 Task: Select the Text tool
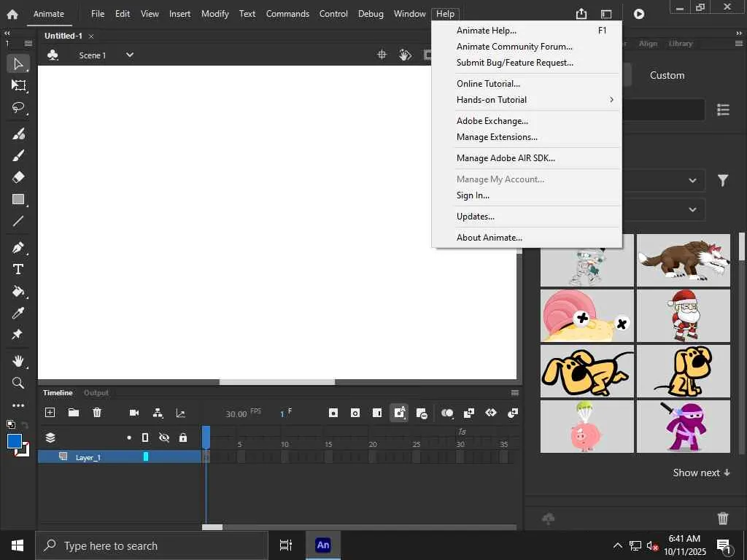(x=18, y=270)
